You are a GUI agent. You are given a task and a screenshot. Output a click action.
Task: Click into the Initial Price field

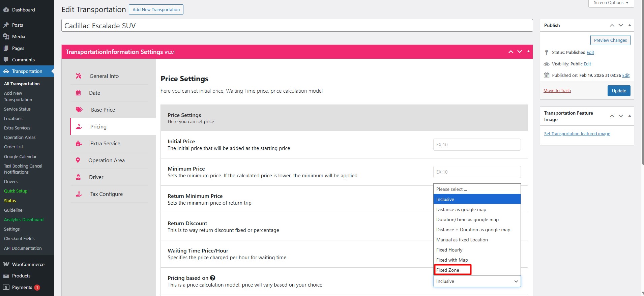pos(477,145)
